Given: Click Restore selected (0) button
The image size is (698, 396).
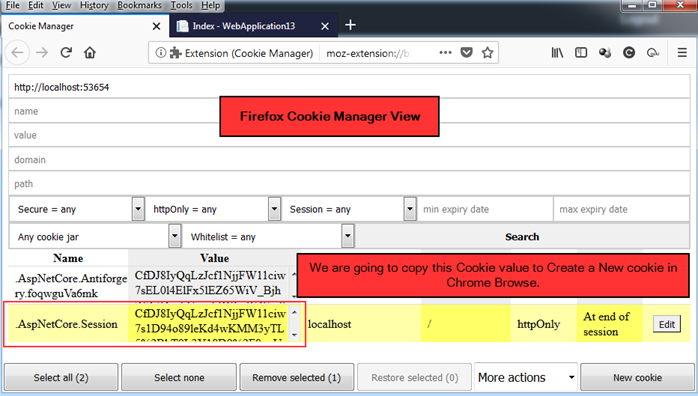Looking at the screenshot, I should [414, 377].
